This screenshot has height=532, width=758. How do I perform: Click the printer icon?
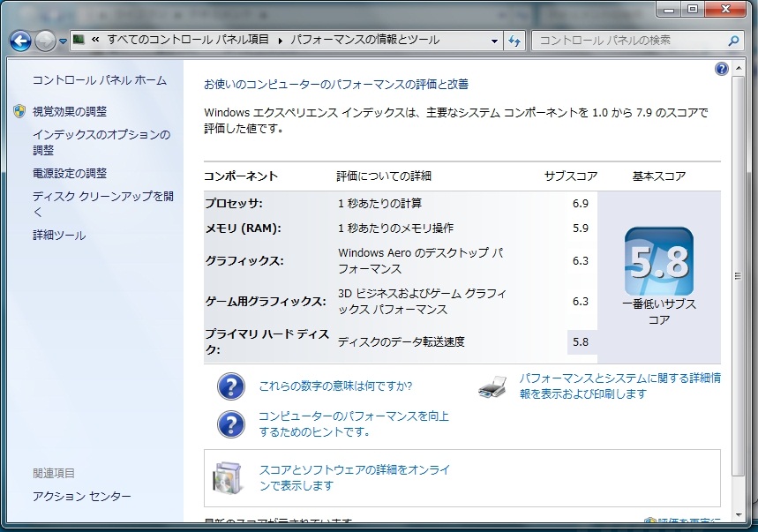point(493,386)
